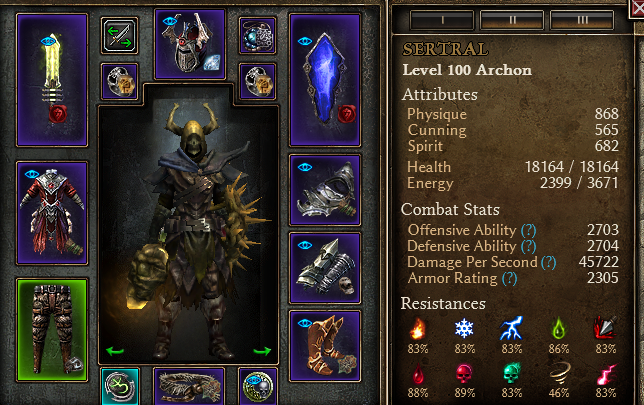
Task: Click the Damage Per Second help mark
Action: click(x=549, y=262)
